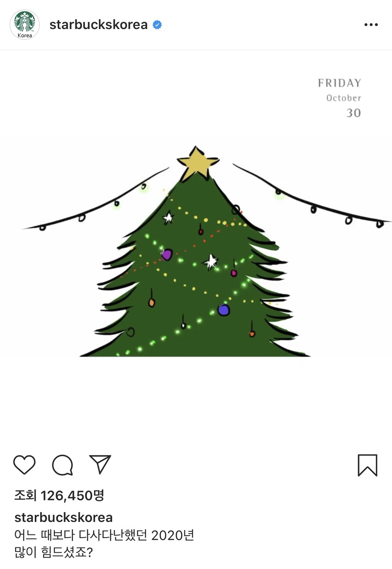Tap the second caption line 많이 힘드셨죠?
Image resolution: width=392 pixels, height=569 pixels.
click(x=54, y=553)
